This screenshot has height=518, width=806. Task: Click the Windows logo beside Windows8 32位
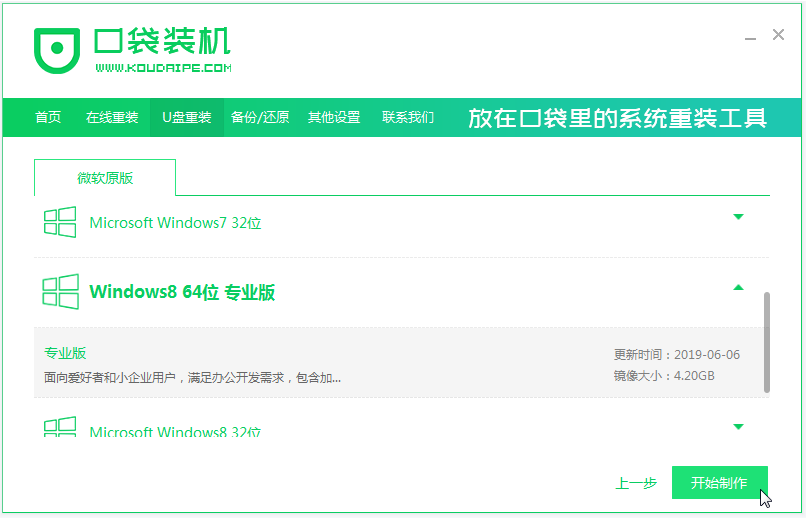[60, 427]
